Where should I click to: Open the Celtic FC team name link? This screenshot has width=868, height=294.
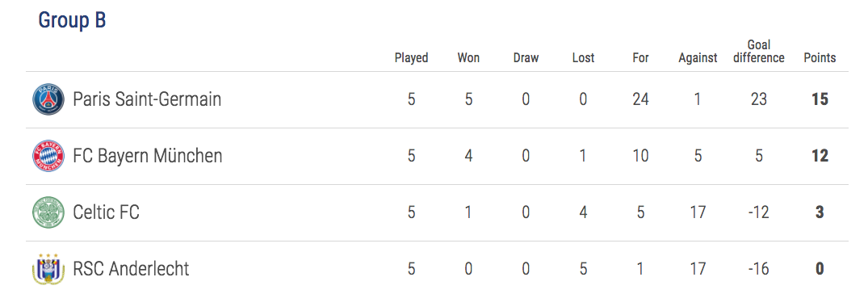(107, 212)
